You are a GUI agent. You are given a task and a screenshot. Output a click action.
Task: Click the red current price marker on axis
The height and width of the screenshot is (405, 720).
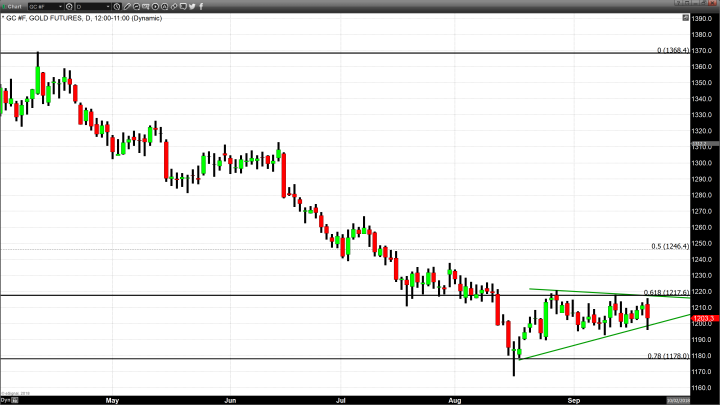[x=703, y=317]
